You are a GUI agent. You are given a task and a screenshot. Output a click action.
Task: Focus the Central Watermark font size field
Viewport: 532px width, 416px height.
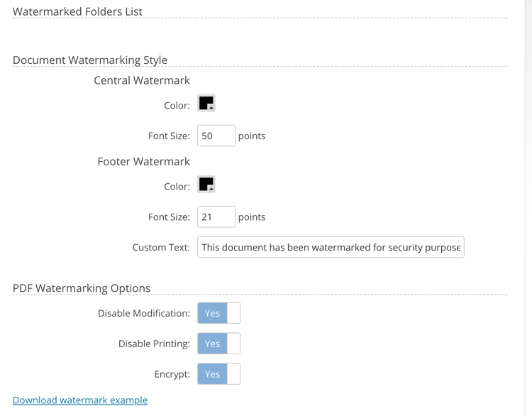pos(216,136)
